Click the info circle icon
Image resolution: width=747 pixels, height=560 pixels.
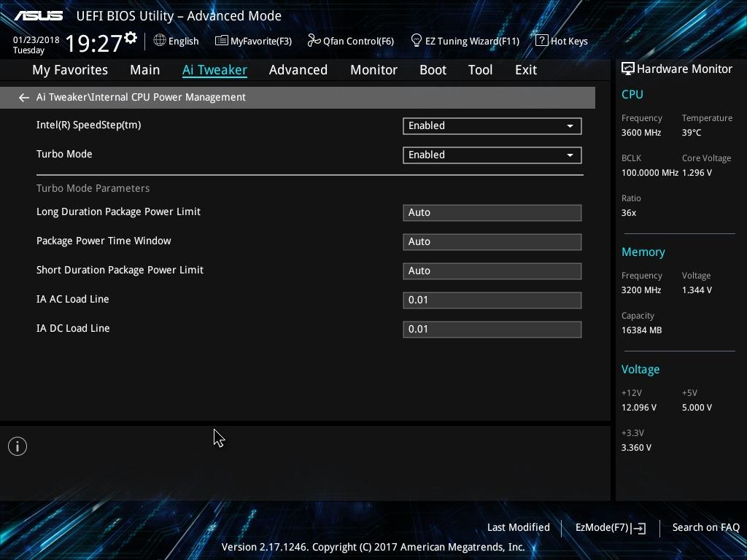pyautogui.click(x=18, y=446)
